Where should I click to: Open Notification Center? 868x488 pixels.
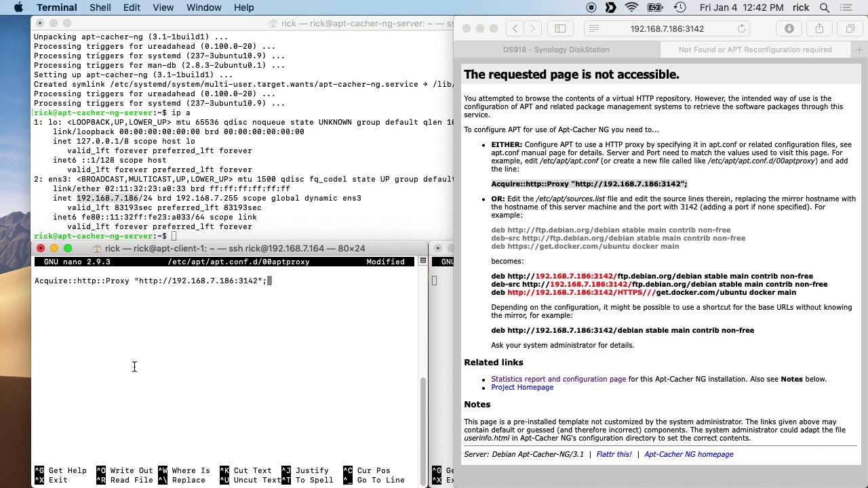[x=846, y=7]
